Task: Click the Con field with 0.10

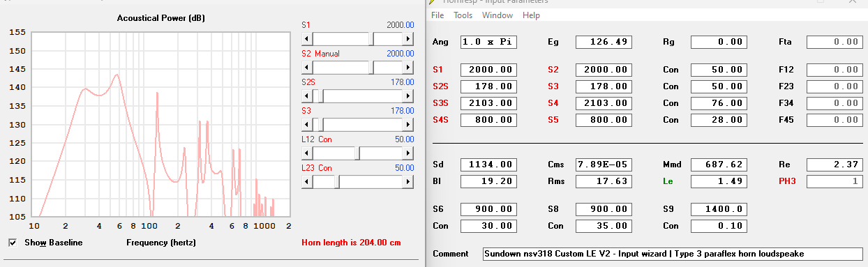Action: [x=719, y=226]
